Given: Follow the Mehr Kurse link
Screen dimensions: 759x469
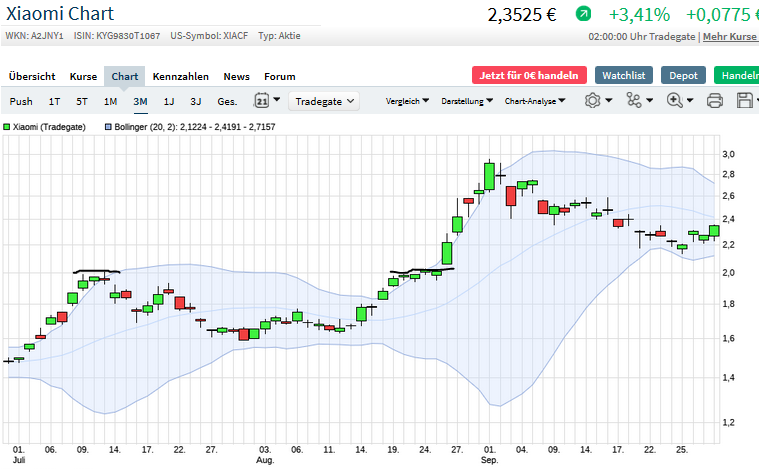Looking at the screenshot, I should (x=730, y=37).
